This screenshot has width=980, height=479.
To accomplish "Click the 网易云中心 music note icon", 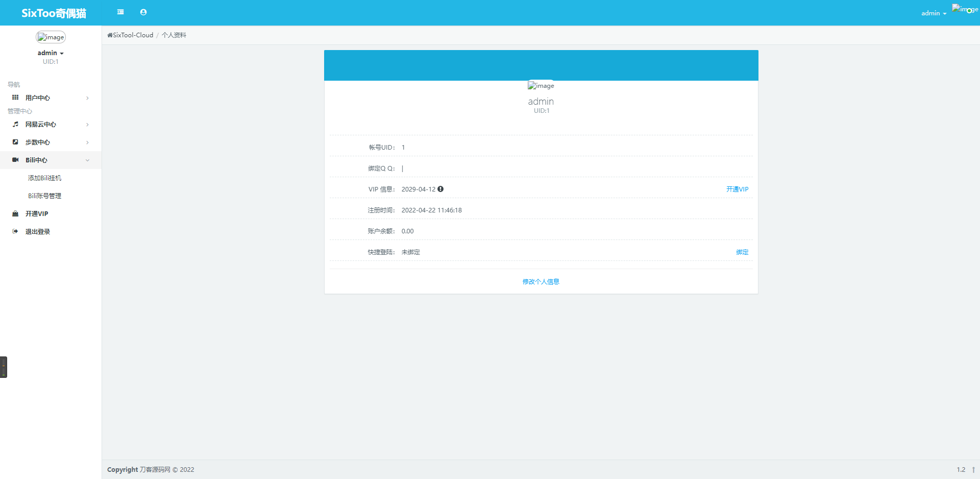I will (x=15, y=124).
